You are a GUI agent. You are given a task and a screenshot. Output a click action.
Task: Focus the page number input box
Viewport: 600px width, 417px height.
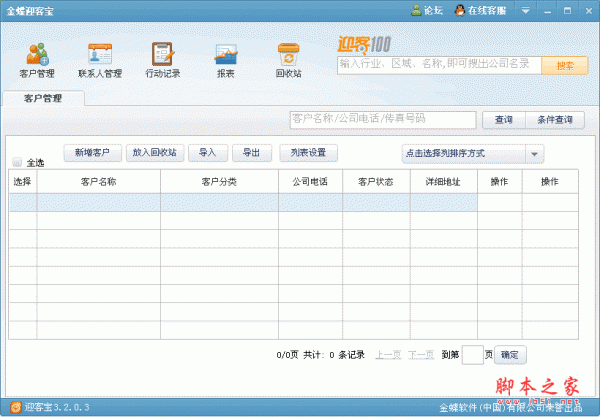click(473, 355)
